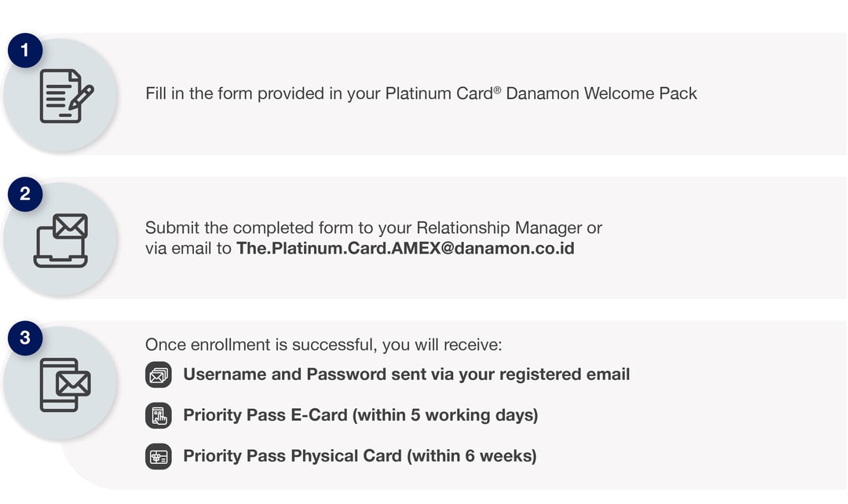The height and width of the screenshot is (504, 848).
Task: Select 'Priority Pass Physical Card' line
Action: click(360, 455)
